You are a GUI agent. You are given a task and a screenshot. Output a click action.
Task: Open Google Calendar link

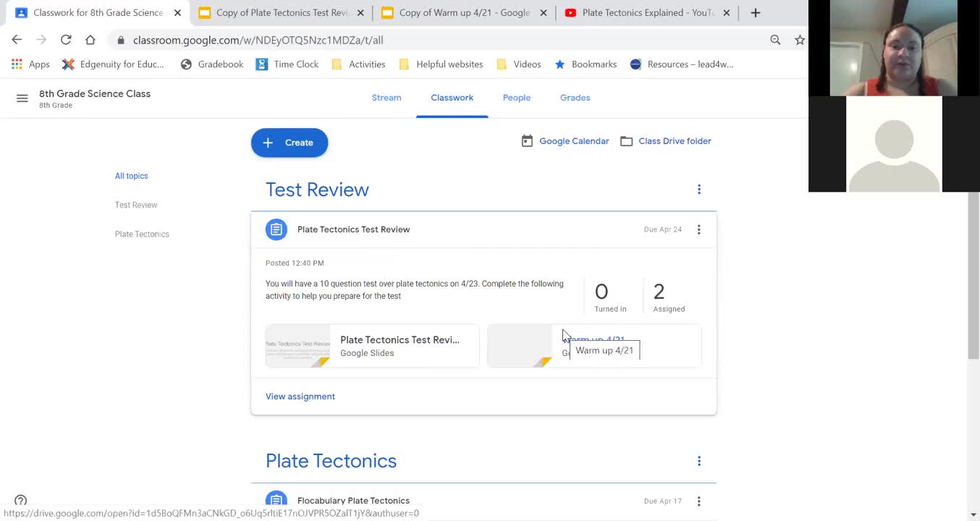[x=565, y=141]
